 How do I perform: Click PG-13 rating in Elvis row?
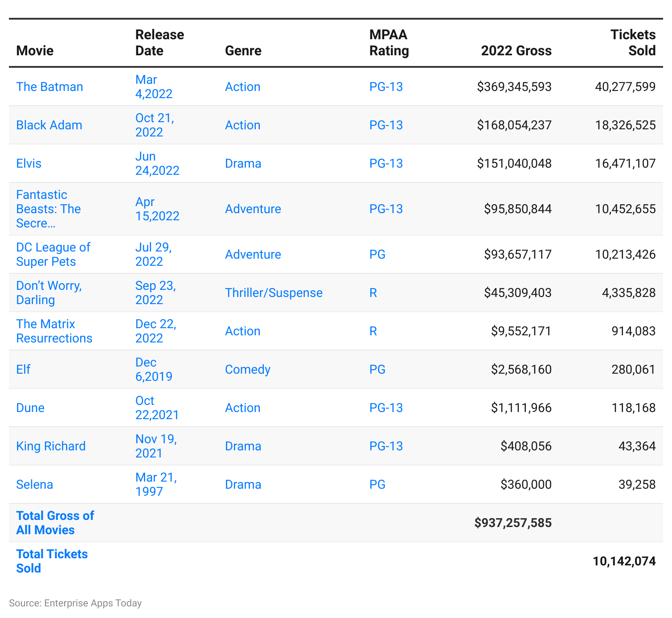click(x=386, y=163)
